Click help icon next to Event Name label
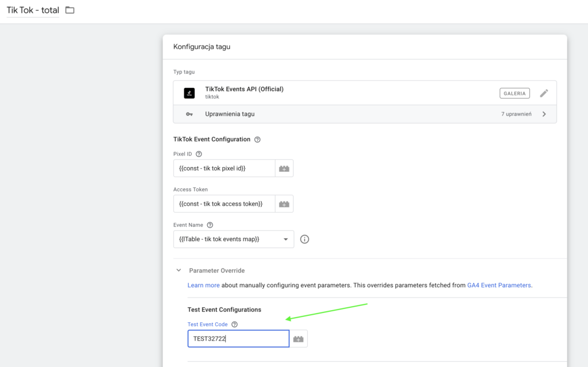The image size is (588, 367). click(210, 225)
